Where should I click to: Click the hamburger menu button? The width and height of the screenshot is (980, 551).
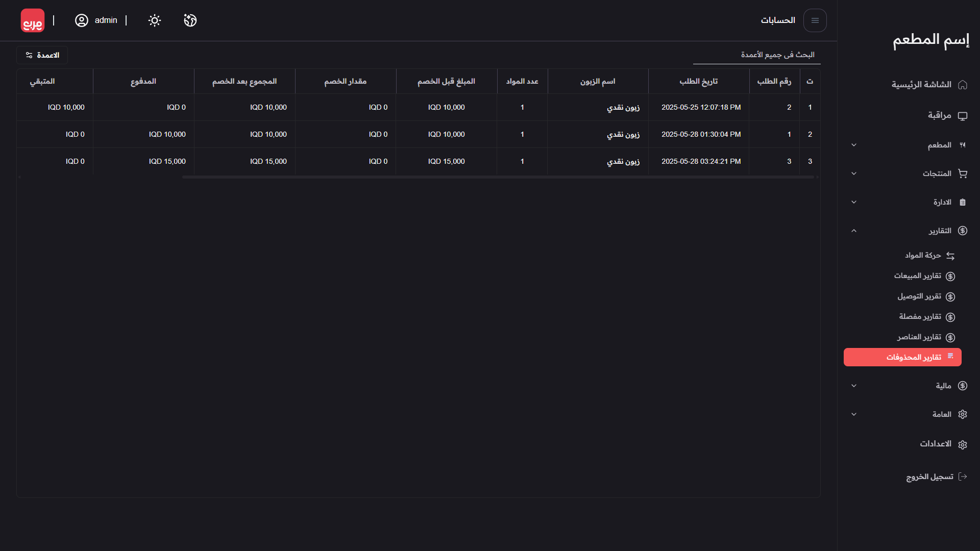(x=815, y=20)
